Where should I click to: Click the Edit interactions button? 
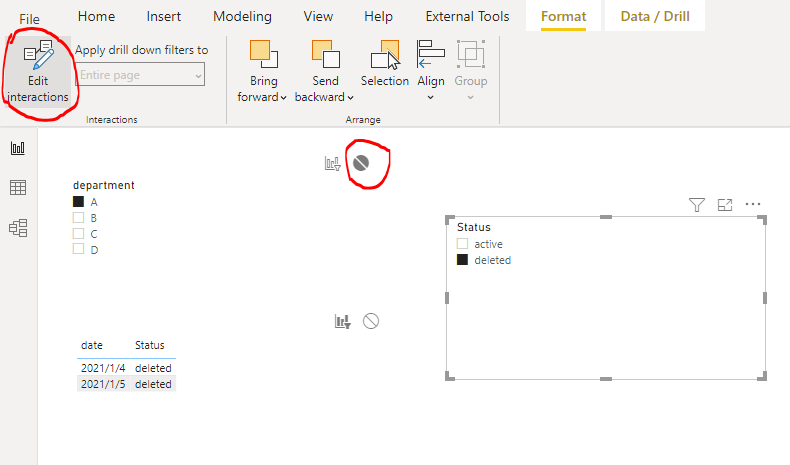click(x=38, y=72)
